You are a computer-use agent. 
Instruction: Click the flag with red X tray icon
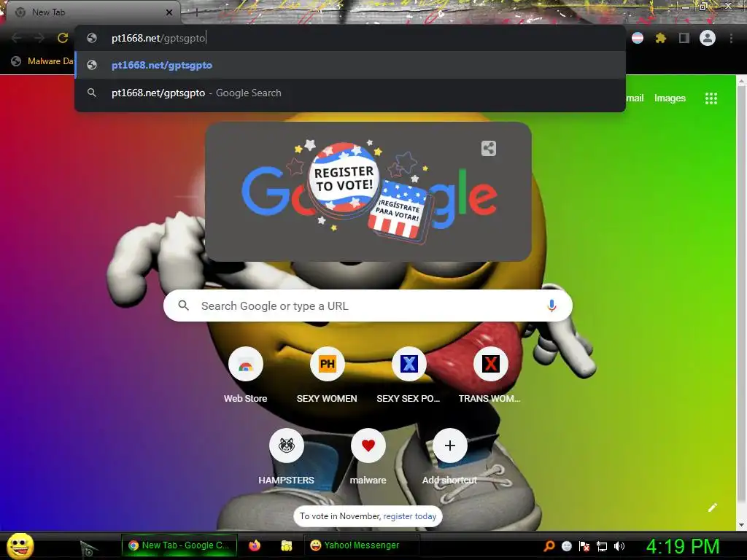(x=584, y=546)
